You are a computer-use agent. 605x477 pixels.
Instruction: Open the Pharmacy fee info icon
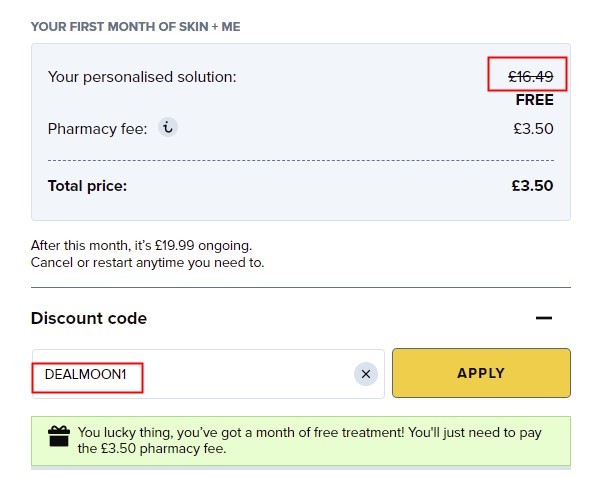(168, 127)
